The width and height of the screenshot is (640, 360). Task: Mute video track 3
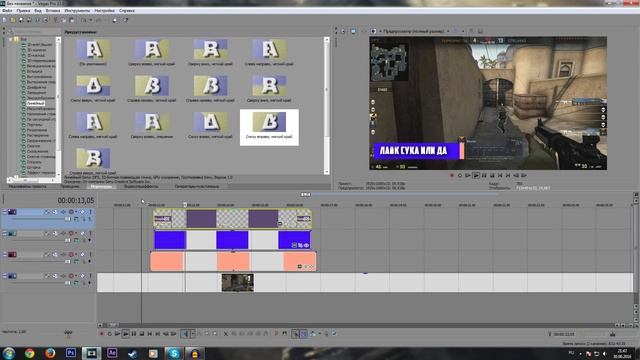pyautogui.click(x=82, y=254)
